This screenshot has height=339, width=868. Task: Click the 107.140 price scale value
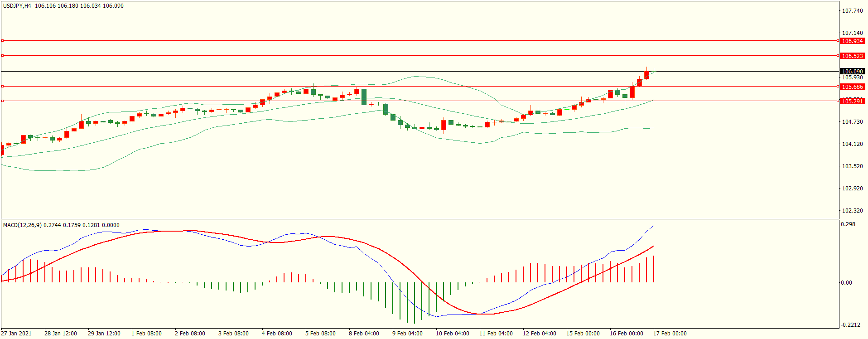(x=852, y=33)
